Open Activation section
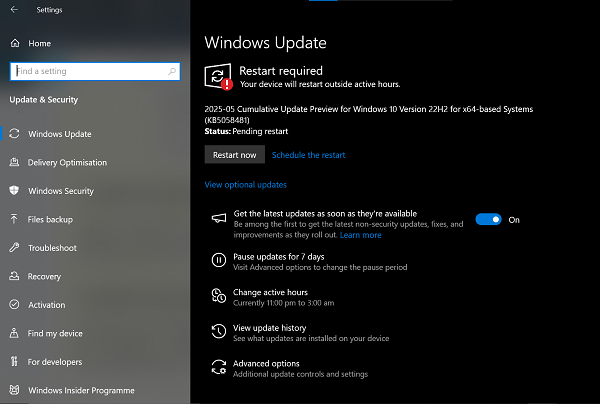600x404 pixels. pyautogui.click(x=47, y=305)
